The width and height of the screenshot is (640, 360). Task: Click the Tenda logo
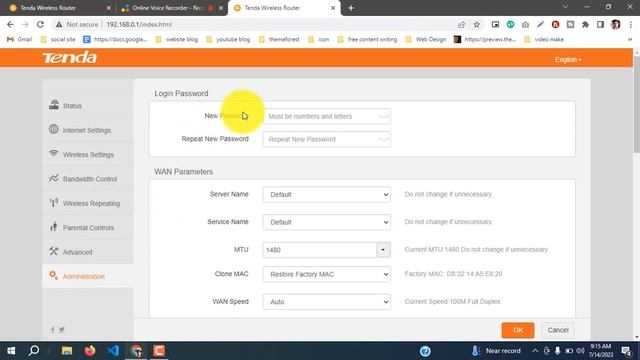point(69,58)
